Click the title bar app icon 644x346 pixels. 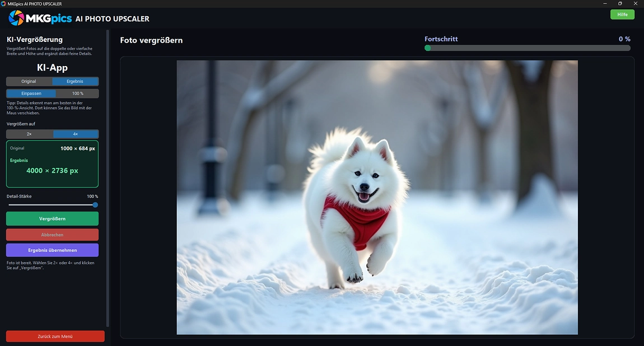3,4
